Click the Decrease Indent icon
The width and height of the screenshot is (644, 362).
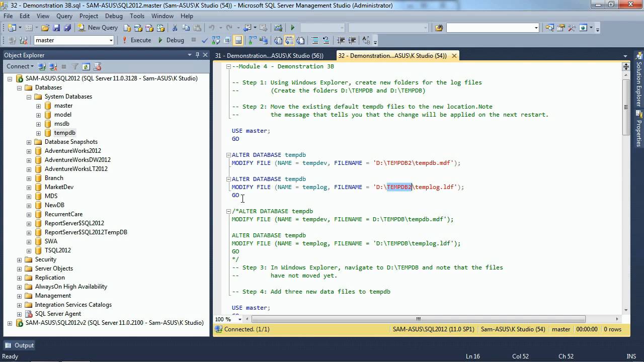point(341,40)
